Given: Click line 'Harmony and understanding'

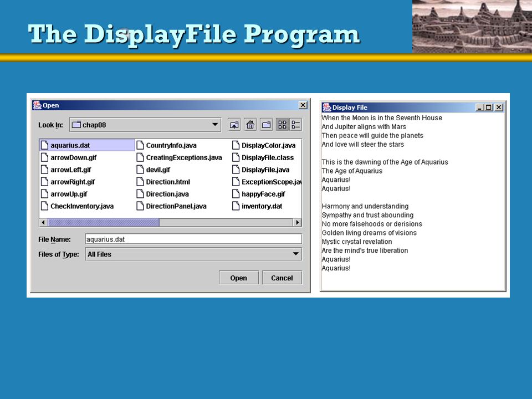Looking at the screenshot, I should (x=365, y=206).
